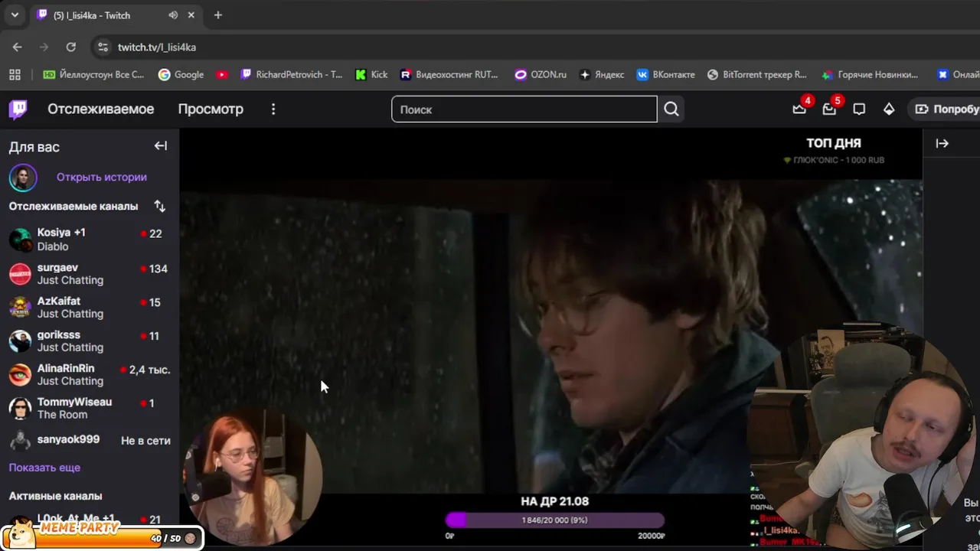Open the Яндекс bookmark
This screenshot has height=551, width=980.
pyautogui.click(x=602, y=74)
